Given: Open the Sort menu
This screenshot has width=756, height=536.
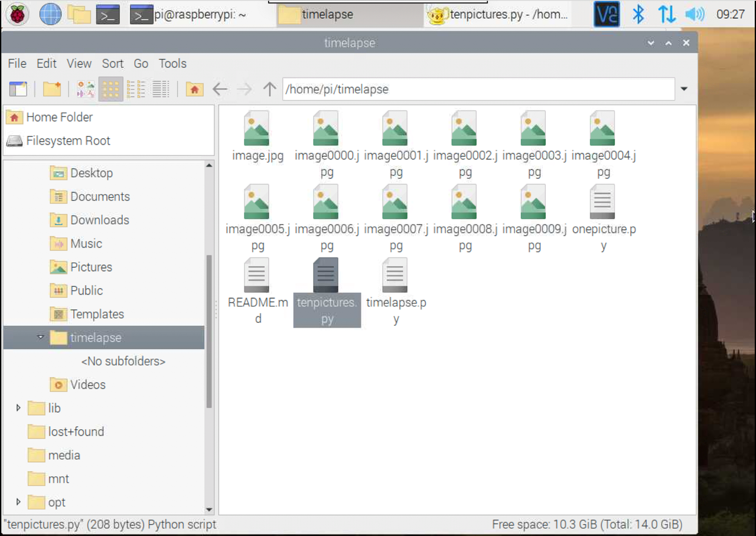Looking at the screenshot, I should (112, 63).
